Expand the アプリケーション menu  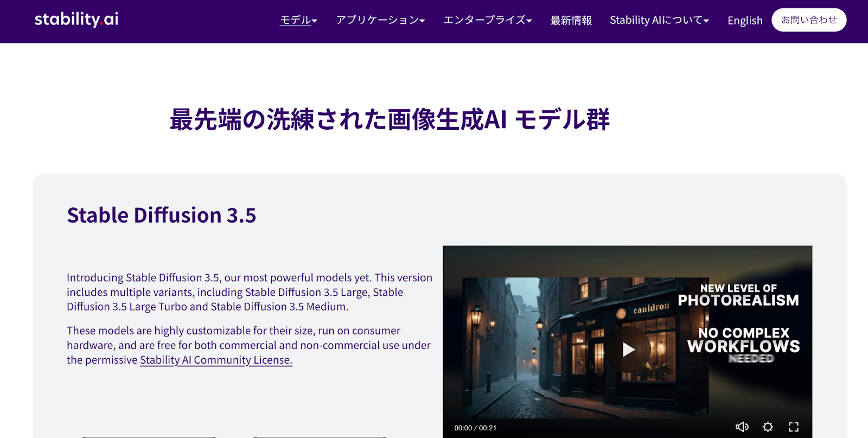pyautogui.click(x=380, y=20)
